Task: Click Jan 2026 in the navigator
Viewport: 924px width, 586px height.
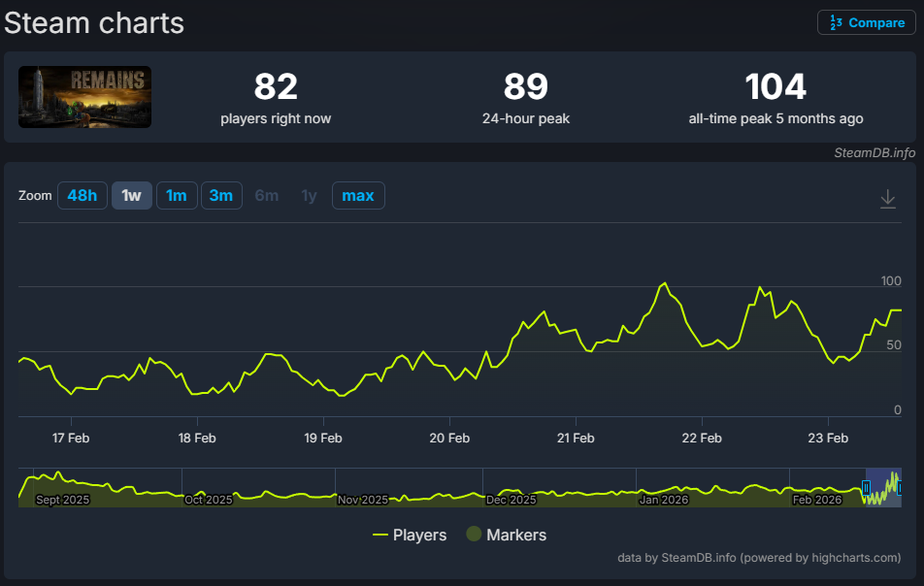Action: [664, 500]
